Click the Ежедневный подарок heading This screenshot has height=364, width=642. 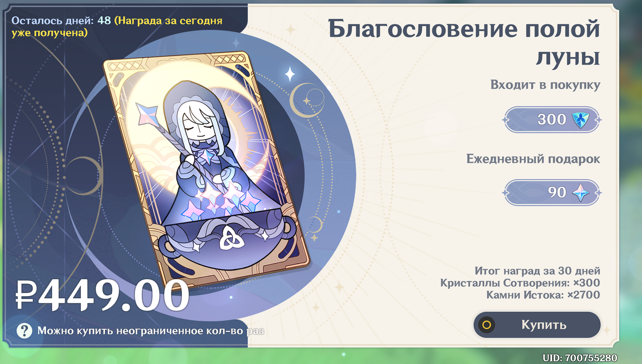tap(533, 159)
